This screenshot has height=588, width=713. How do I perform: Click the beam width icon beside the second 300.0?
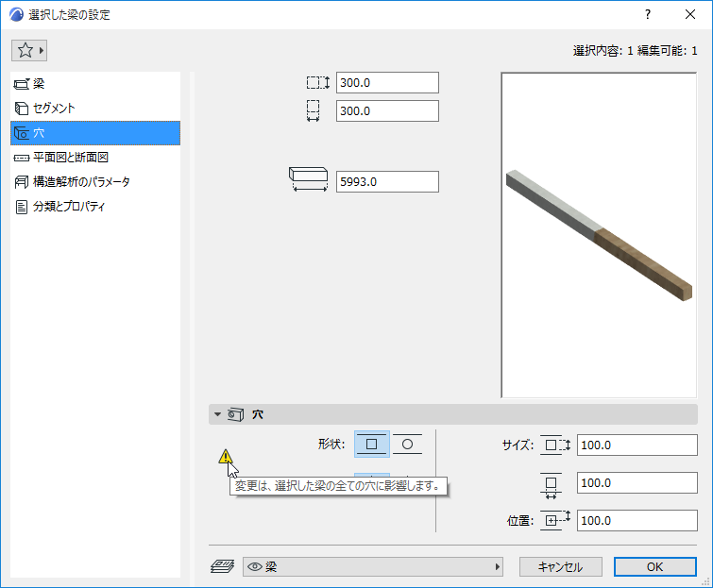click(x=313, y=110)
